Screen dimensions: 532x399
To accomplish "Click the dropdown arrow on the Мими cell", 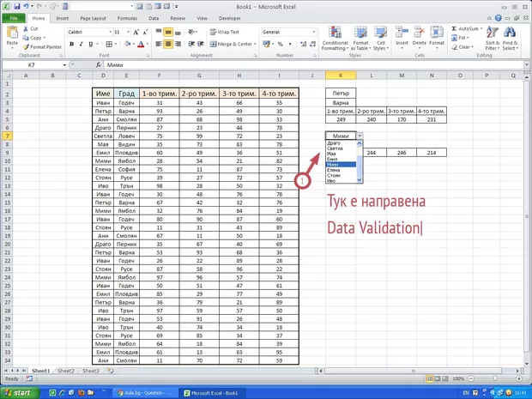I will tap(360, 136).
